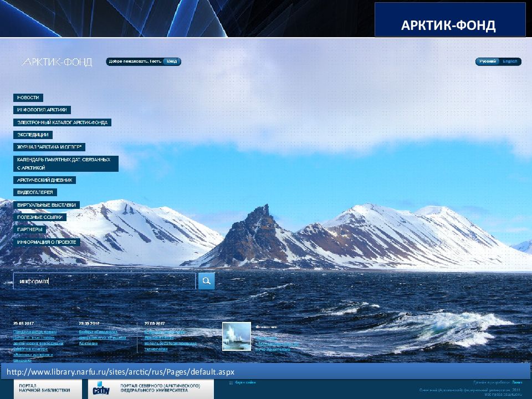
Task: Open the photo gallery link beside thumbnail
Action: (277, 344)
